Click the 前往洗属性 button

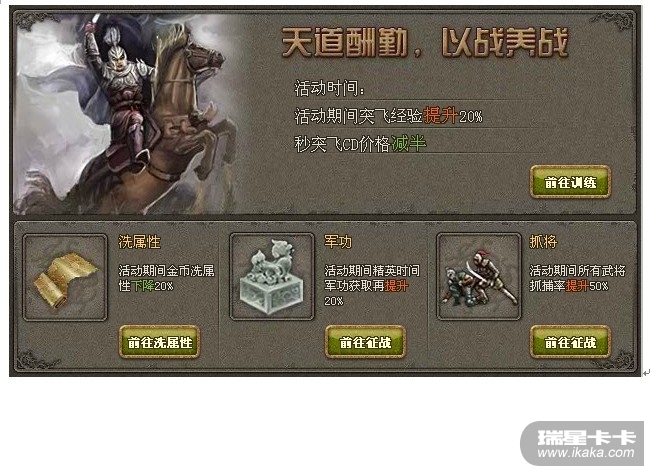click(159, 342)
